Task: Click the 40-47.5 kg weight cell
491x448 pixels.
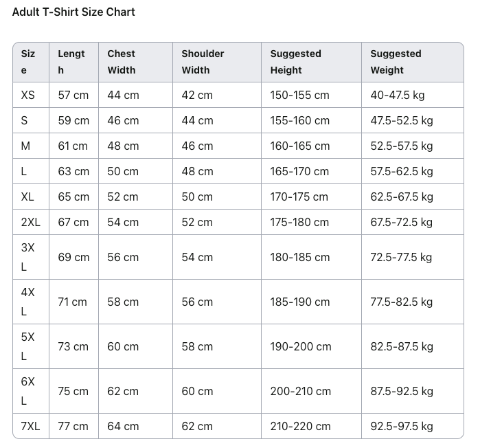Action: (398, 95)
